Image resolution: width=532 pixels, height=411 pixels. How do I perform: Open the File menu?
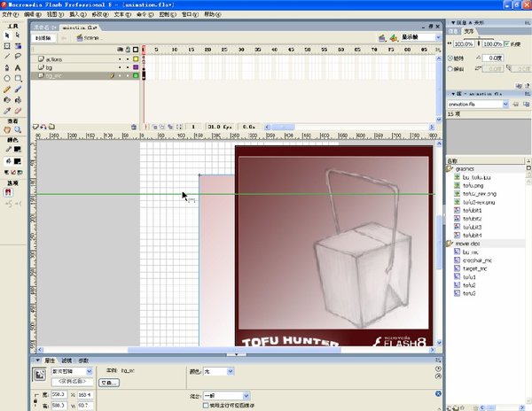[x=9, y=15]
